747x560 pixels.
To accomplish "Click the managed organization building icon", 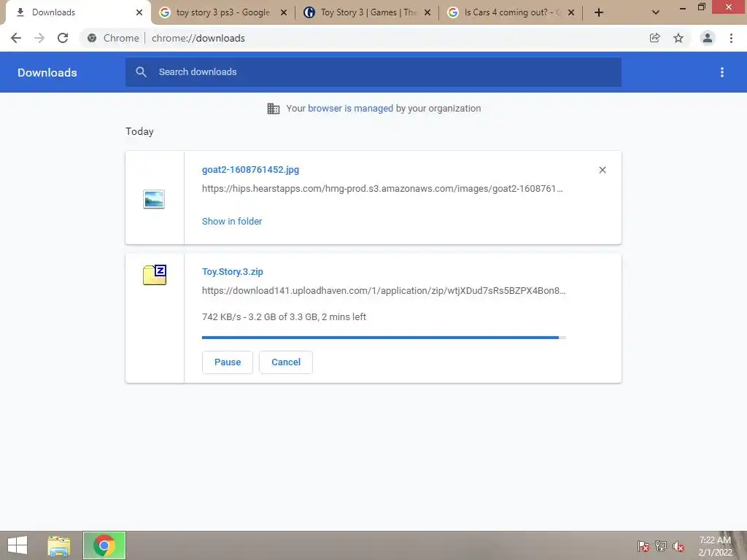I will pyautogui.click(x=274, y=109).
